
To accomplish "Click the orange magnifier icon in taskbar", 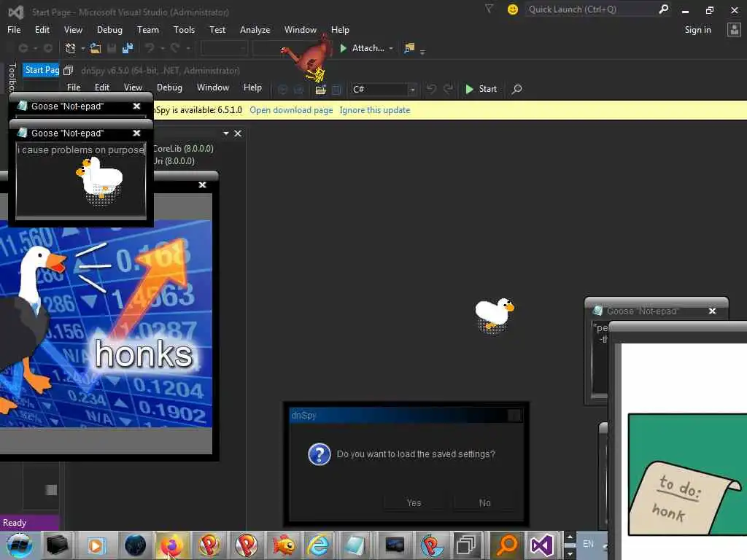I will coord(507,545).
